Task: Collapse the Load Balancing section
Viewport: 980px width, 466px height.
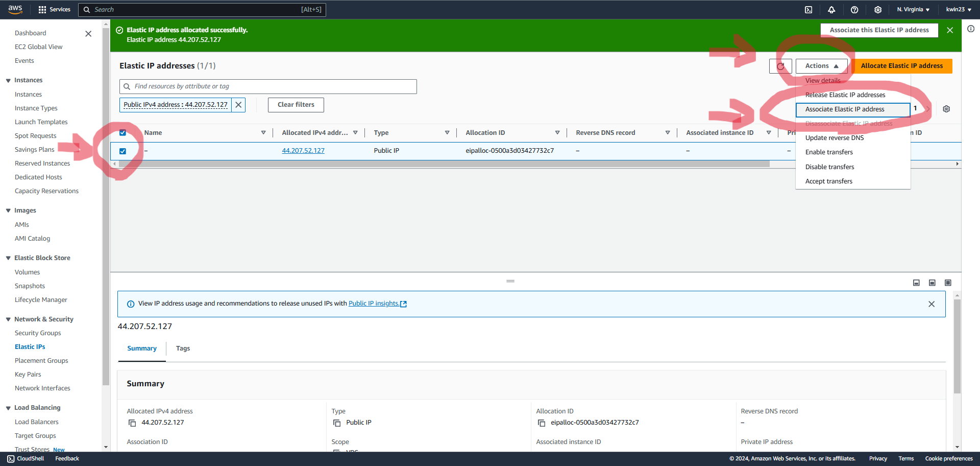Action: pos(8,408)
